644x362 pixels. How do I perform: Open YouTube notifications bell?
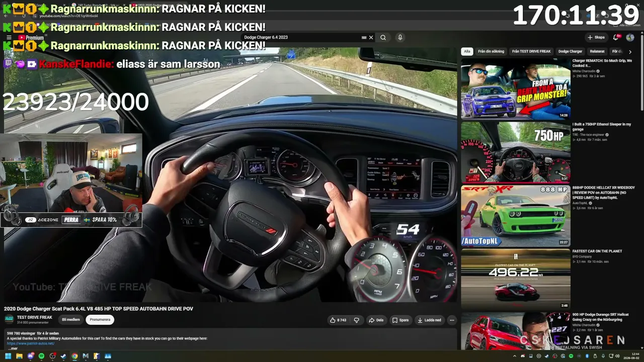coord(616,37)
